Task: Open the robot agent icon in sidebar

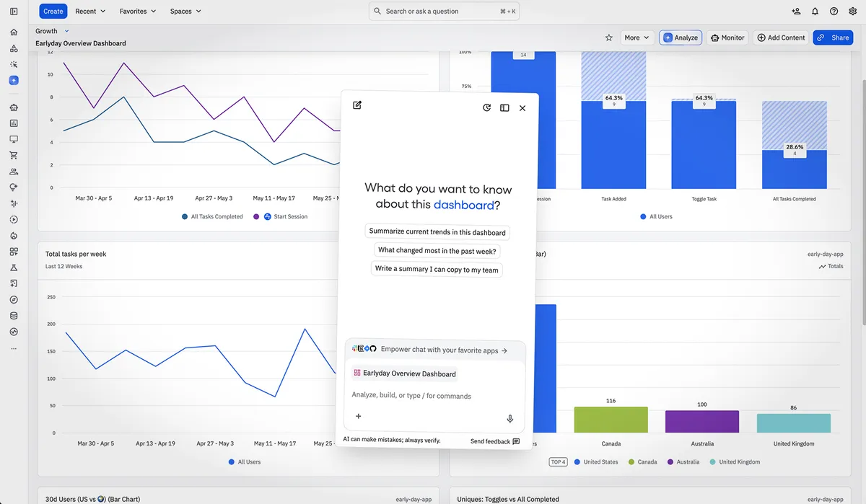Action: [x=14, y=107]
